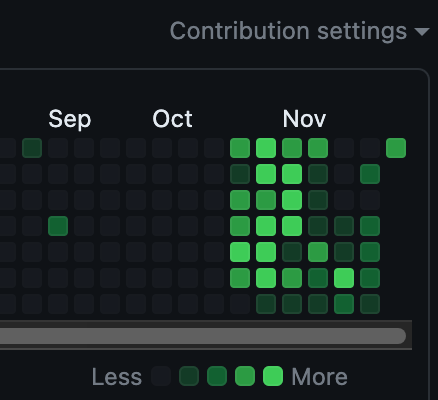The height and width of the screenshot is (400, 438).
Task: Click the Oct month label
Action: click(x=172, y=119)
